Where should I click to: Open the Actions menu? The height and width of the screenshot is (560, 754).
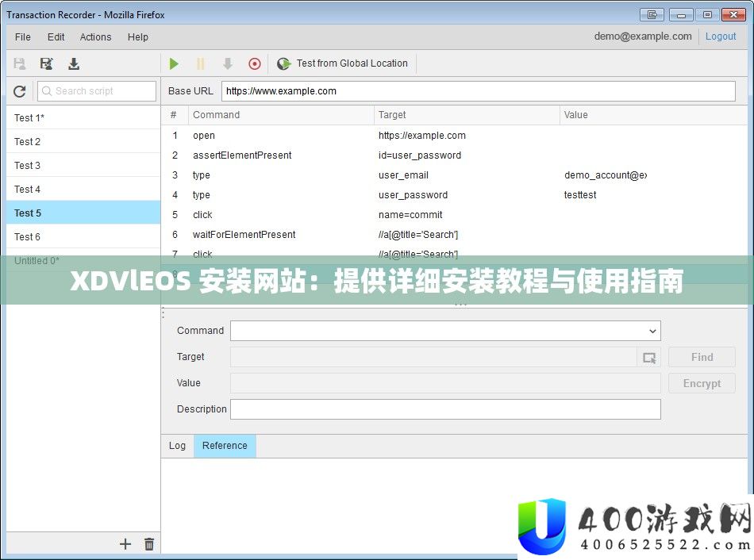pyautogui.click(x=95, y=37)
